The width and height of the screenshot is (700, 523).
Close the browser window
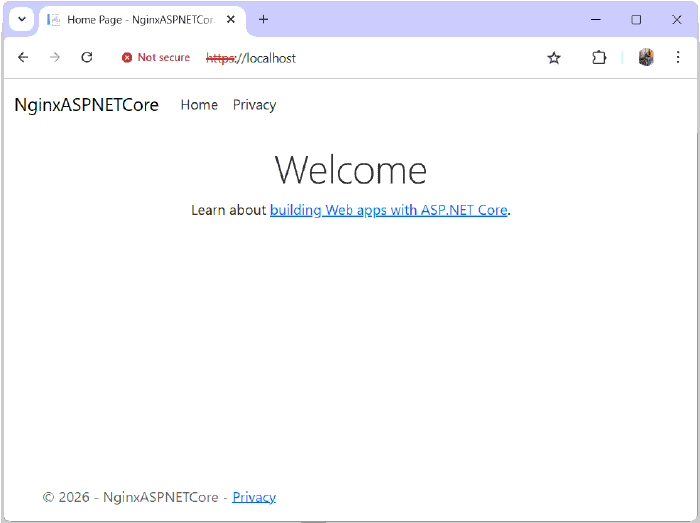pyautogui.click(x=677, y=20)
